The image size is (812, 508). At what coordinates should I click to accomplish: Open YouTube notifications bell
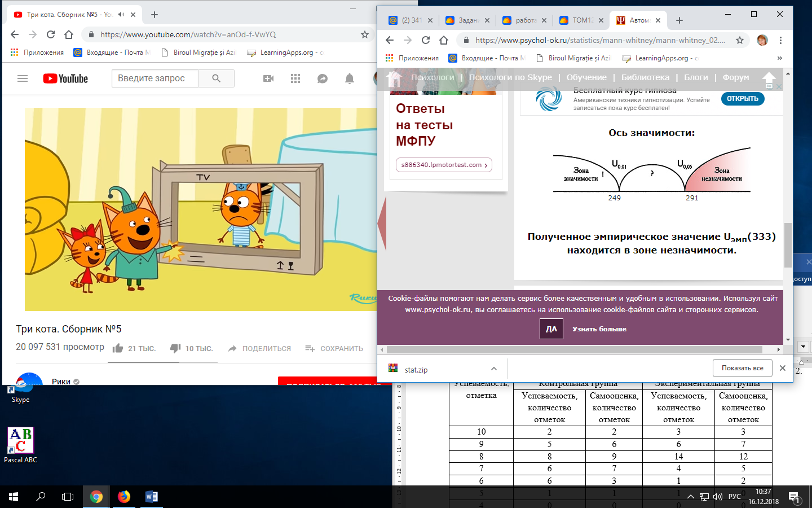(x=350, y=78)
